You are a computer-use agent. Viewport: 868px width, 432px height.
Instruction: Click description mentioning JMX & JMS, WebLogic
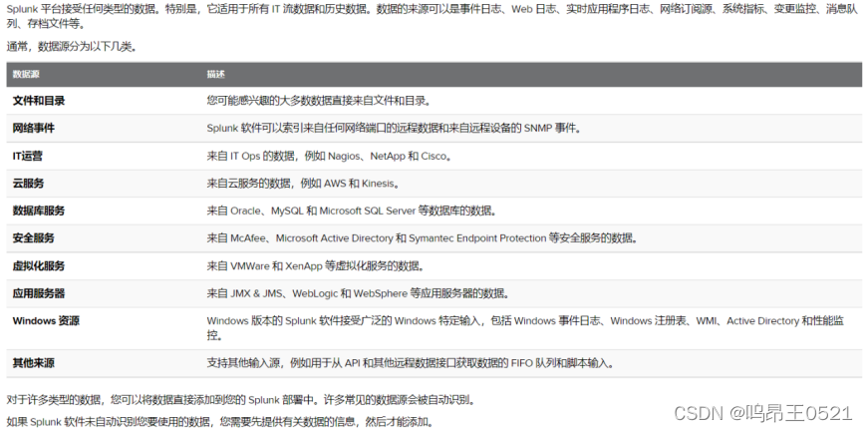[359, 293]
